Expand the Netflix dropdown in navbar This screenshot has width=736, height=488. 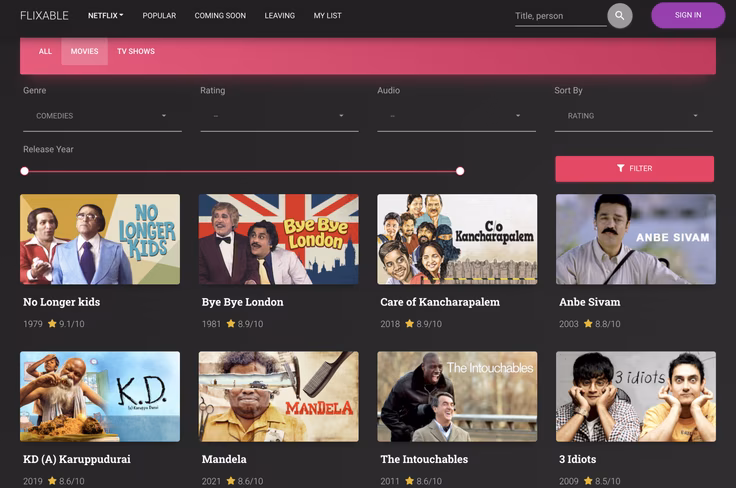pos(106,15)
